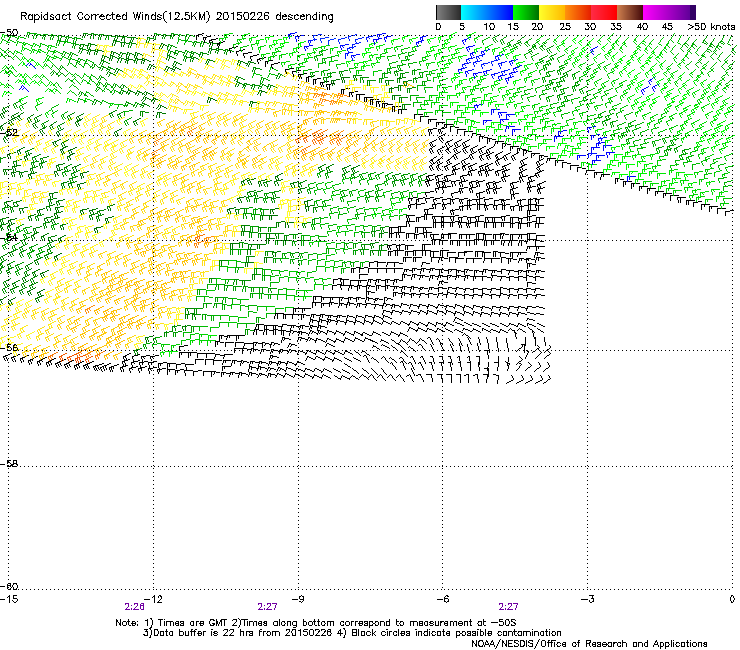Click the '-15' longitude axis label
Viewport: 740px width, 650px height.
coord(9,599)
